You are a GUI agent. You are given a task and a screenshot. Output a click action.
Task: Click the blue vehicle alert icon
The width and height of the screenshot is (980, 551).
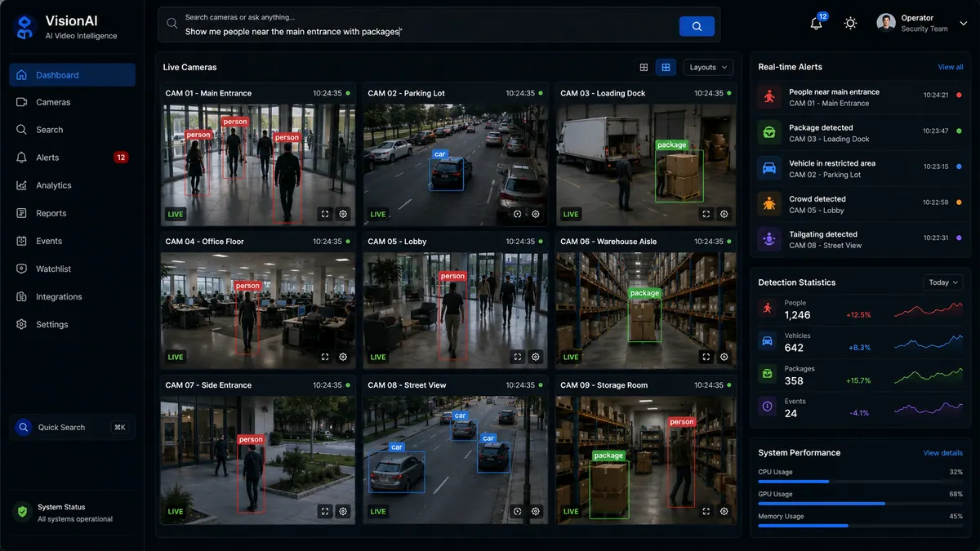point(768,168)
